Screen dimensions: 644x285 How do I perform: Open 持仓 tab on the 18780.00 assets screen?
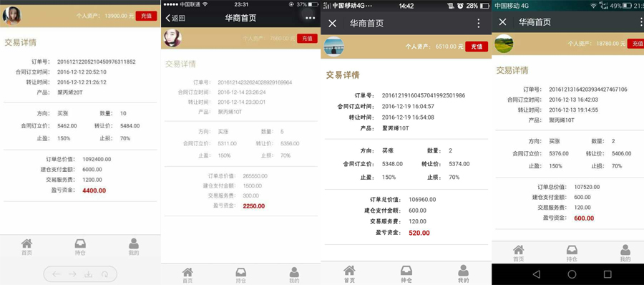(x=572, y=253)
